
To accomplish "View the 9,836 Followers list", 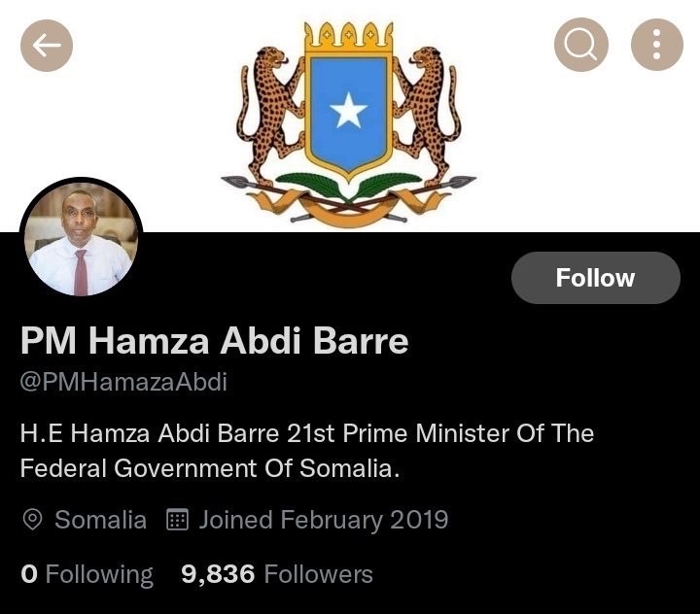I will click(277, 574).
